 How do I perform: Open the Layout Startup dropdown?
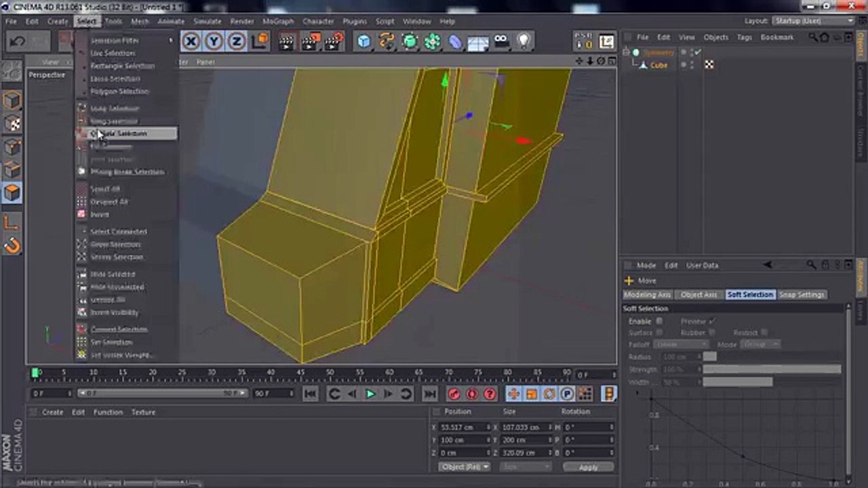click(814, 21)
